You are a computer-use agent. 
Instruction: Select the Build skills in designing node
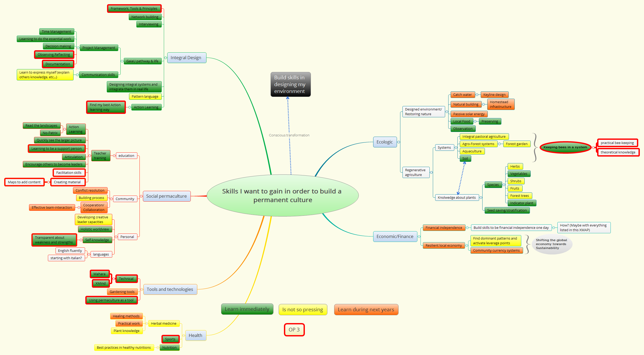(x=290, y=85)
